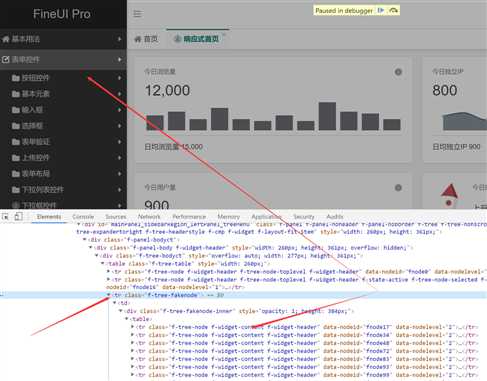487x381 pixels.
Task: Click the folder icon of 上传控件
Action: pyautogui.click(x=16, y=158)
